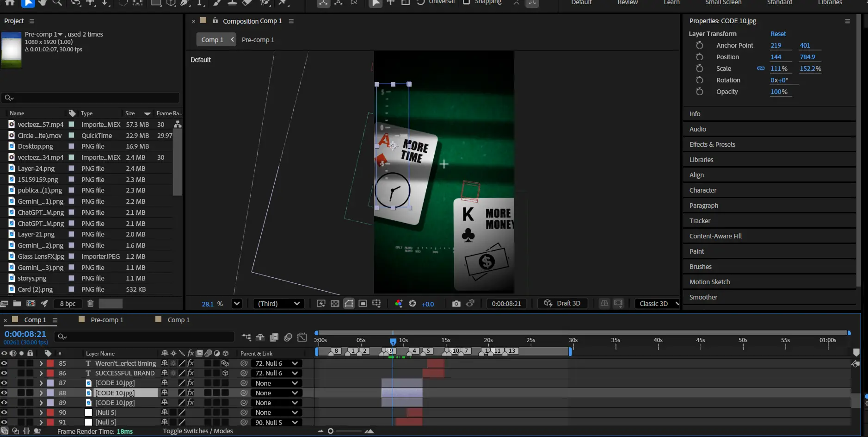Create a new folder in Project panel
The height and width of the screenshot is (437, 868).
point(17,304)
